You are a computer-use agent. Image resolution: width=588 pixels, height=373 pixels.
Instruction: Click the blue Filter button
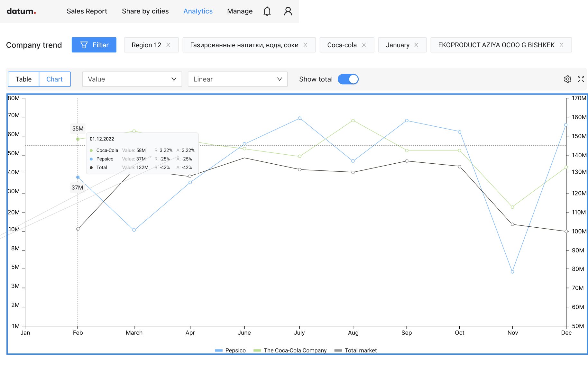94,45
